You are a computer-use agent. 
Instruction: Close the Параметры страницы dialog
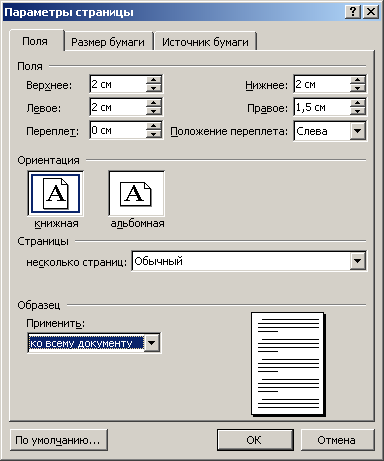[x=370, y=12]
